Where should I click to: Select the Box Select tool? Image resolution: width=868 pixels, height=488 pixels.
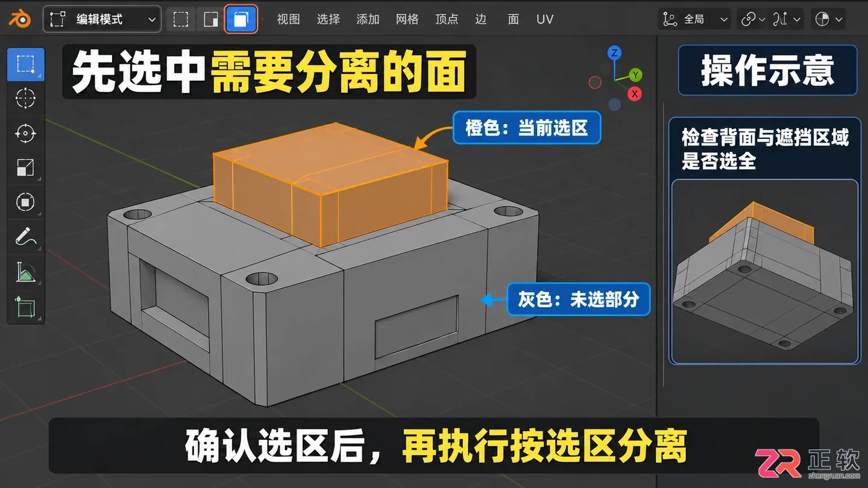[x=25, y=64]
